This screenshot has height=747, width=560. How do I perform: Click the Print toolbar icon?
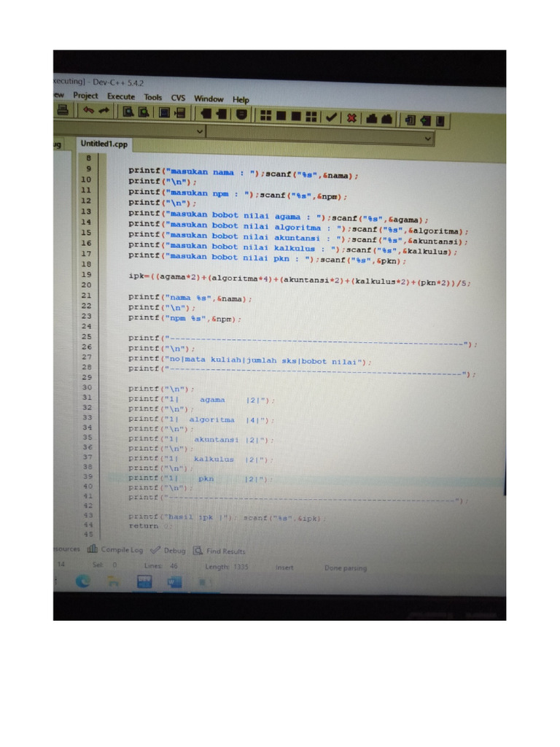[x=63, y=110]
